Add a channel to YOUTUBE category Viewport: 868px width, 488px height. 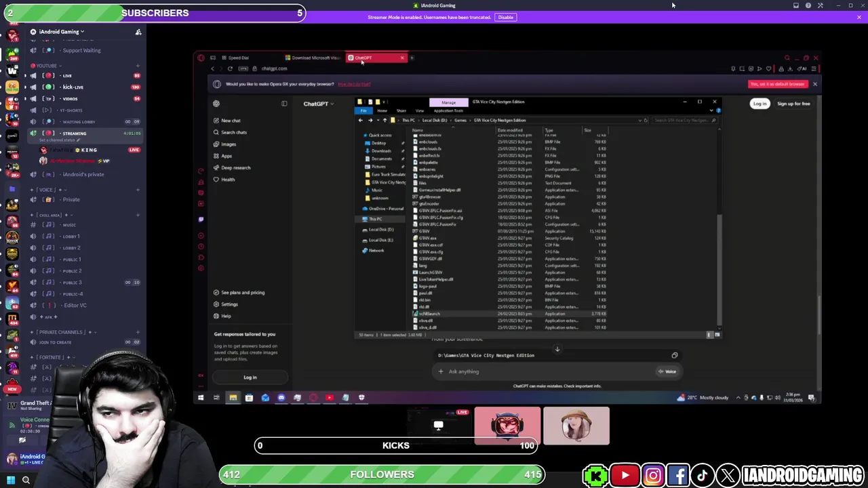pyautogui.click(x=138, y=66)
